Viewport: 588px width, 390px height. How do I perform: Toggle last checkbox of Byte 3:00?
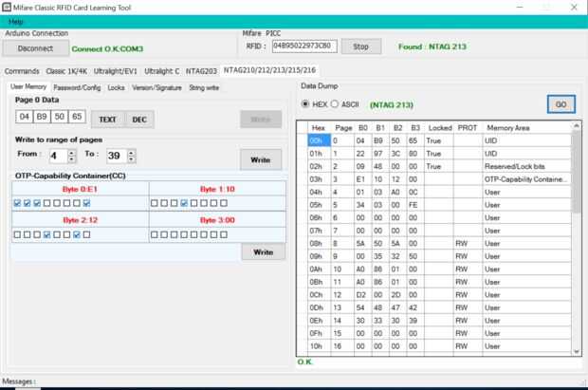pos(224,234)
